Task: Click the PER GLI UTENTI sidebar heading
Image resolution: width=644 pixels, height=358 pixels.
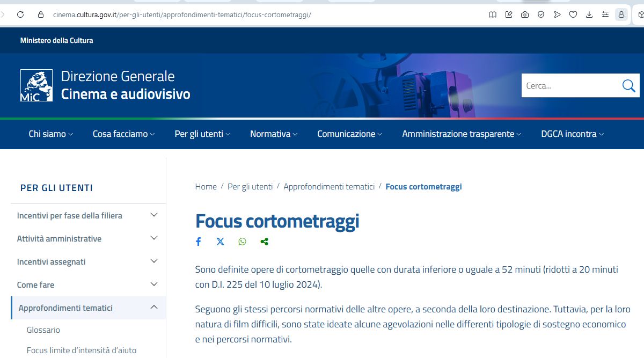Action: pos(56,188)
